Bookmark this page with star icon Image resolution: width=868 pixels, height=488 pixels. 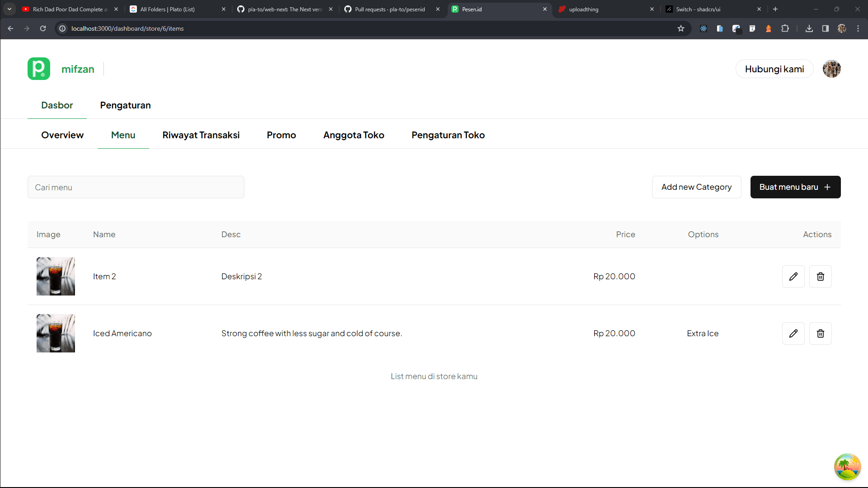click(681, 28)
